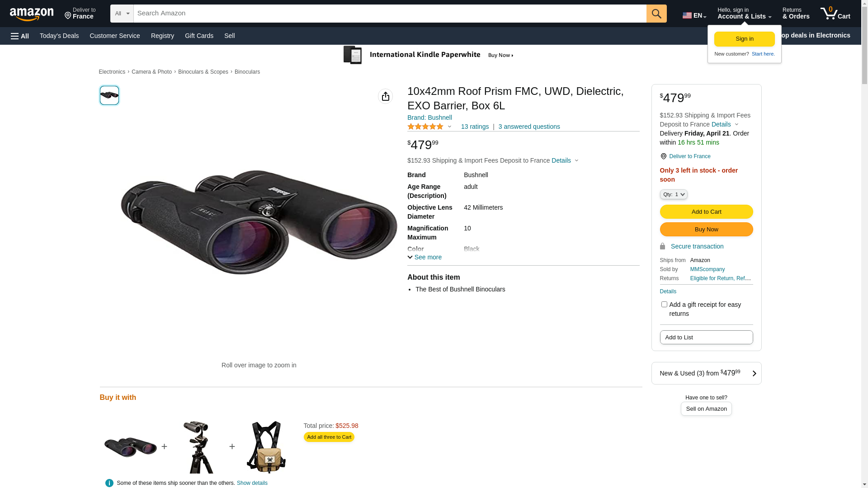This screenshot has width=868, height=488.
Task: Click the US flag language icon
Action: click(687, 15)
